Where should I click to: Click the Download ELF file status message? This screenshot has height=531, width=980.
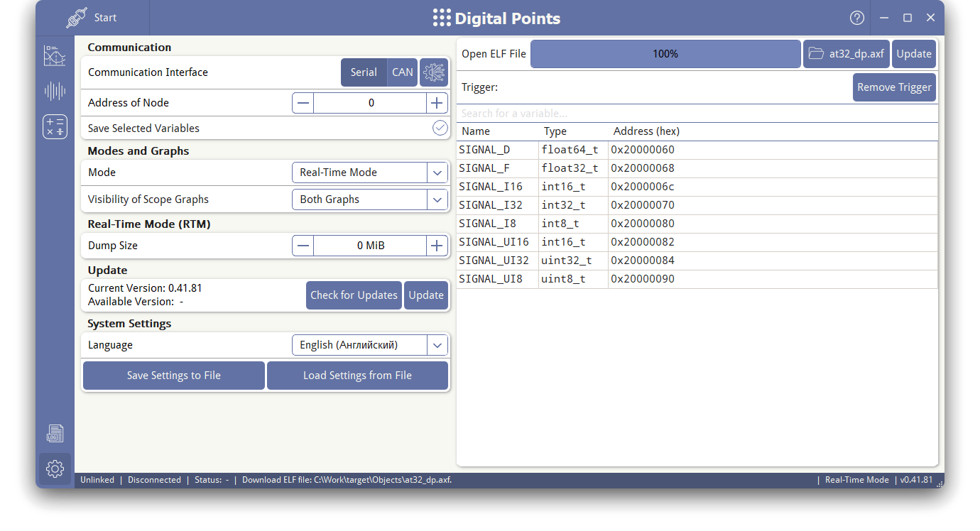pos(347,480)
